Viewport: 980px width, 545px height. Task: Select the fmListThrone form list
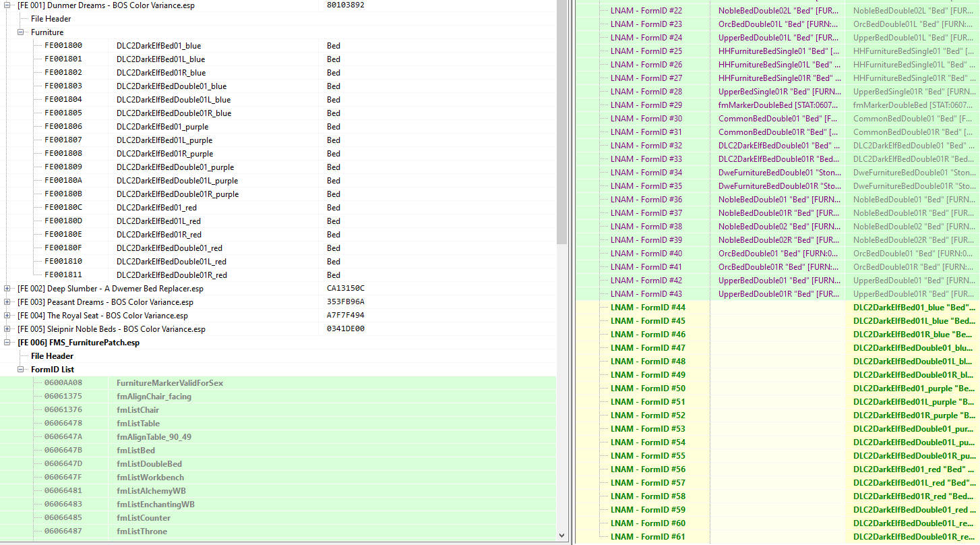tap(278, 532)
